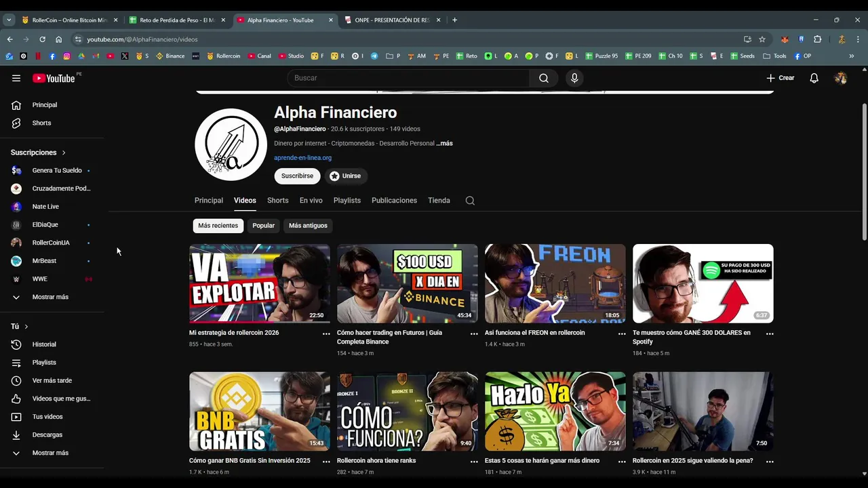Expand Suscripciones section chevron
Screen dimensions: 868x488
coord(64,152)
